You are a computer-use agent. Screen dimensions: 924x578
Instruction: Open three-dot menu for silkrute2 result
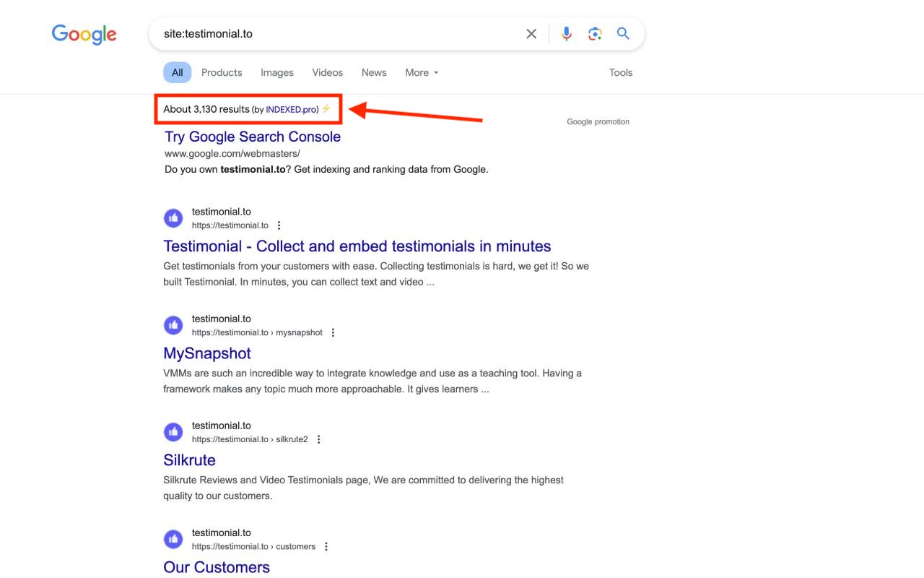(x=318, y=439)
